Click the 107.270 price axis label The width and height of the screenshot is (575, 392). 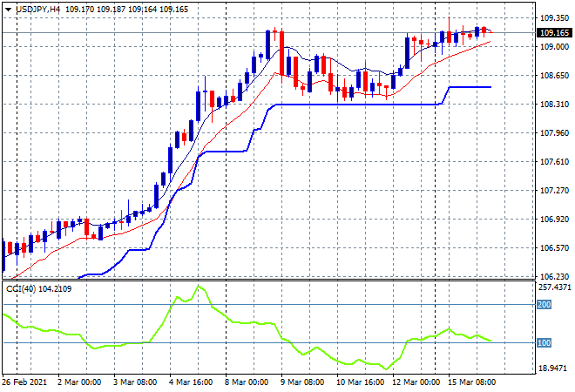pyautogui.click(x=554, y=190)
